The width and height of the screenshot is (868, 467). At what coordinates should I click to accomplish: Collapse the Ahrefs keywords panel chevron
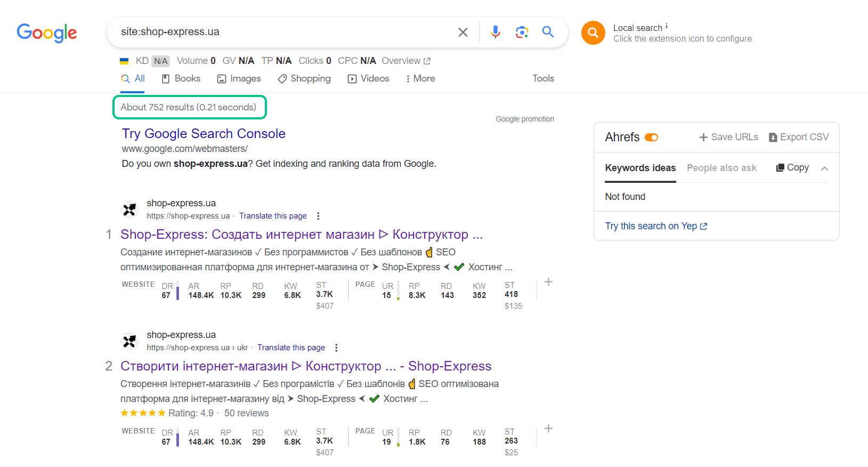(x=824, y=168)
